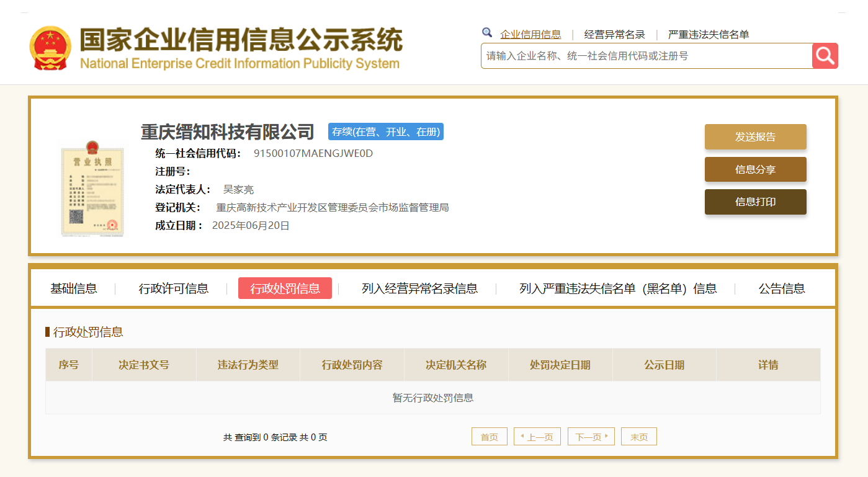The height and width of the screenshot is (477, 868).
Task: Click the 处罚决定日期 column header
Action: click(x=560, y=365)
